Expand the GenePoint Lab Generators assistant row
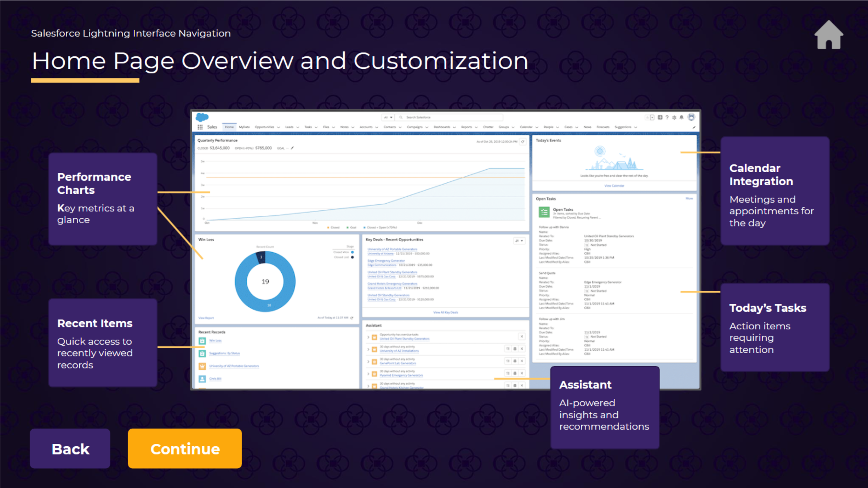The image size is (868, 488). coord(368,362)
